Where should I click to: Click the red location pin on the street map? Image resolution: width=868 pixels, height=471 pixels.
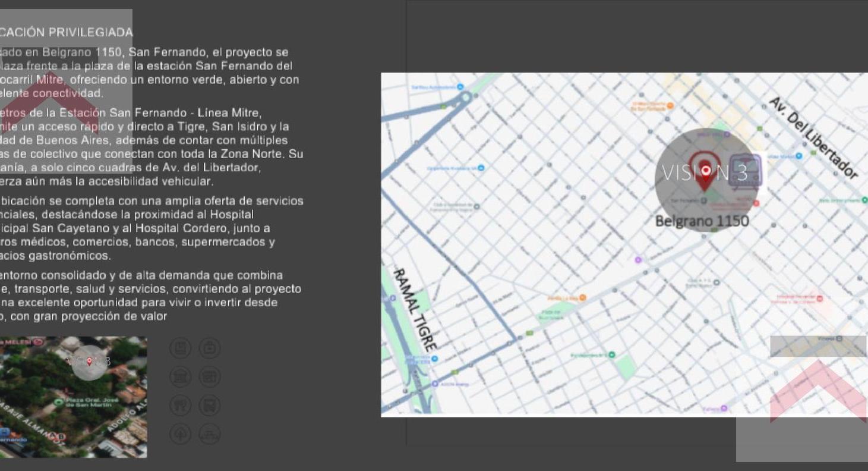pyautogui.click(x=705, y=171)
